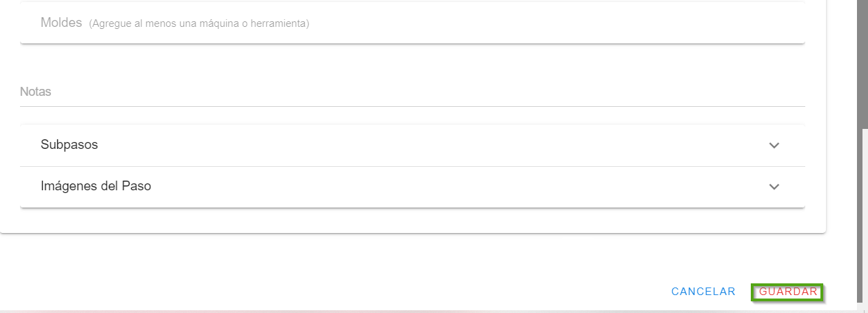The height and width of the screenshot is (313, 868).
Task: Open the Moldes selection field
Action: (x=412, y=23)
